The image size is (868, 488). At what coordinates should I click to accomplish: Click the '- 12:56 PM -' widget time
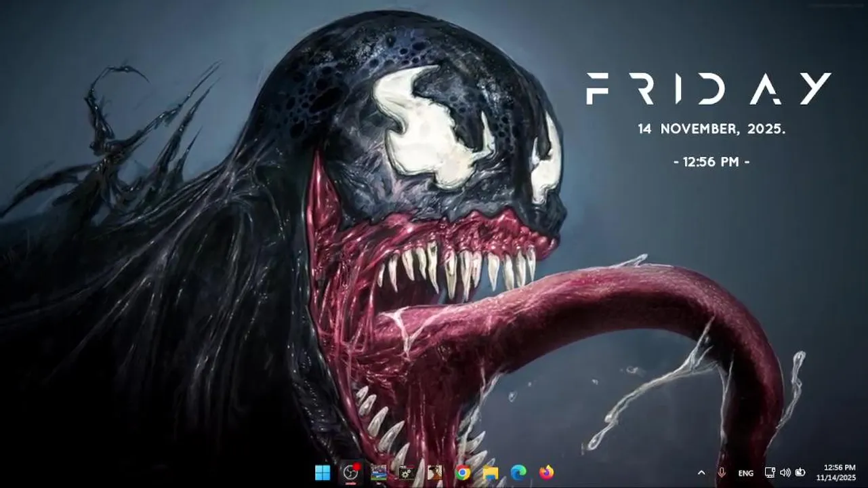[711, 162]
